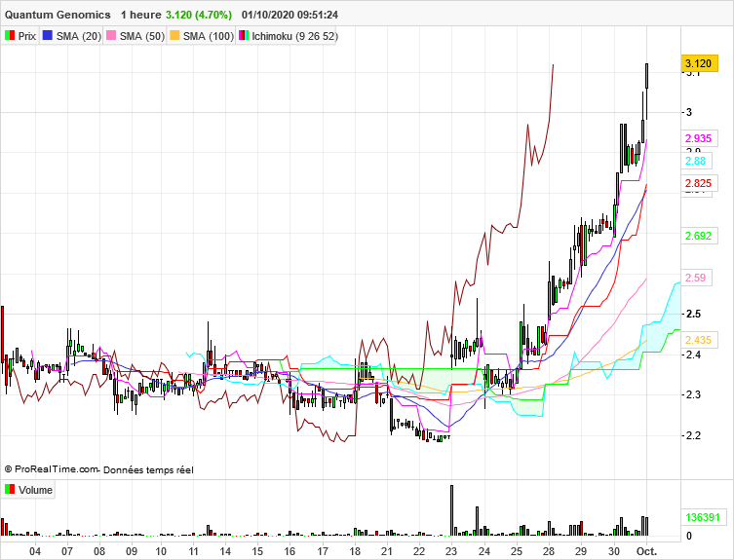734x560 pixels.
Task: Click the SMA (50) pink swatch
Action: pos(111,36)
